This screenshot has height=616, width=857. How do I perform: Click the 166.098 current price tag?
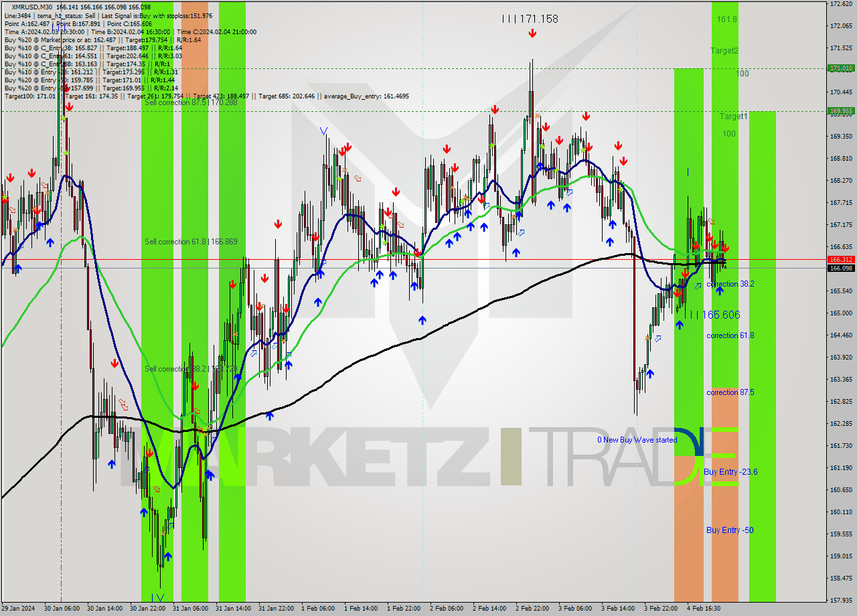click(x=841, y=268)
